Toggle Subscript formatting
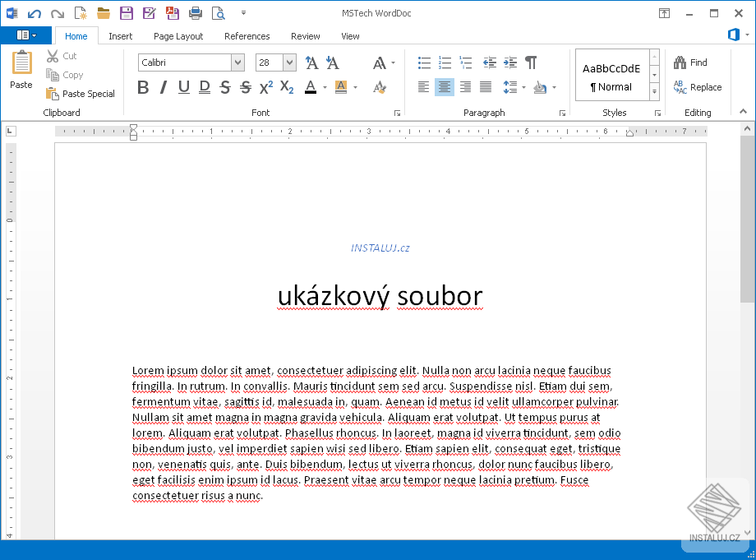Viewport: 756px width, 560px height. 287,87
